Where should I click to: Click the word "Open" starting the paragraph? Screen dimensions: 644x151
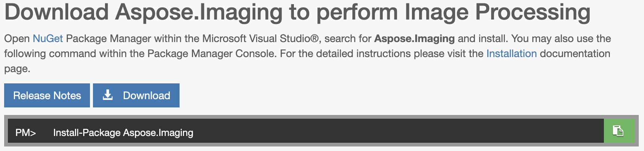point(17,39)
